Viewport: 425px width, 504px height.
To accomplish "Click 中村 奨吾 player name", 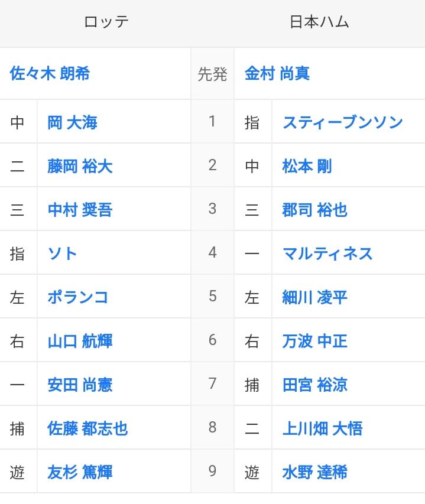I will point(80,210).
